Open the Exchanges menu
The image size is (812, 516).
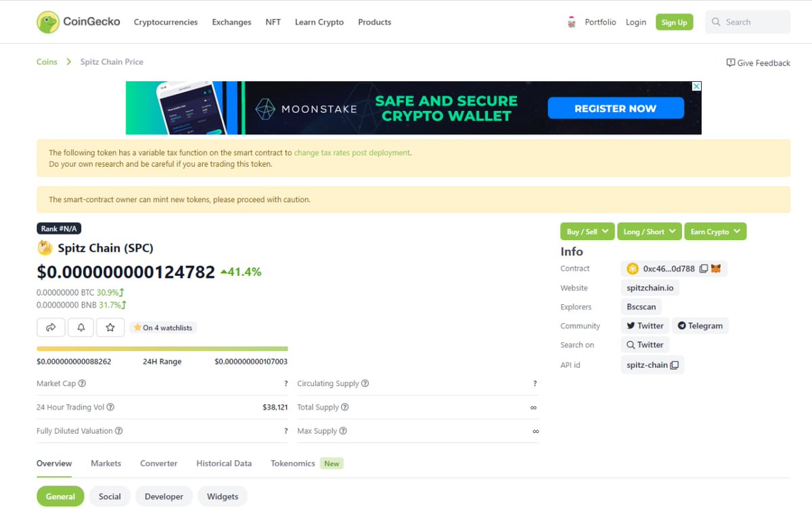pos(231,22)
